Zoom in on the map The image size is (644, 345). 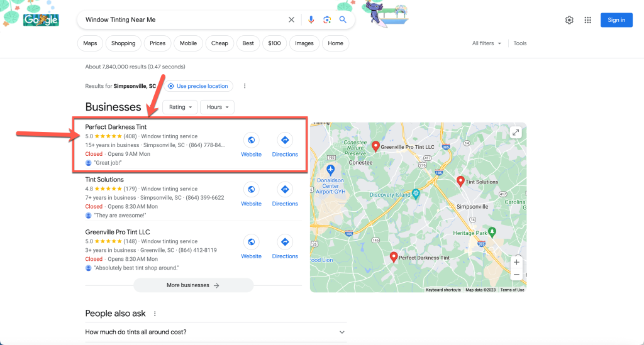(x=516, y=262)
